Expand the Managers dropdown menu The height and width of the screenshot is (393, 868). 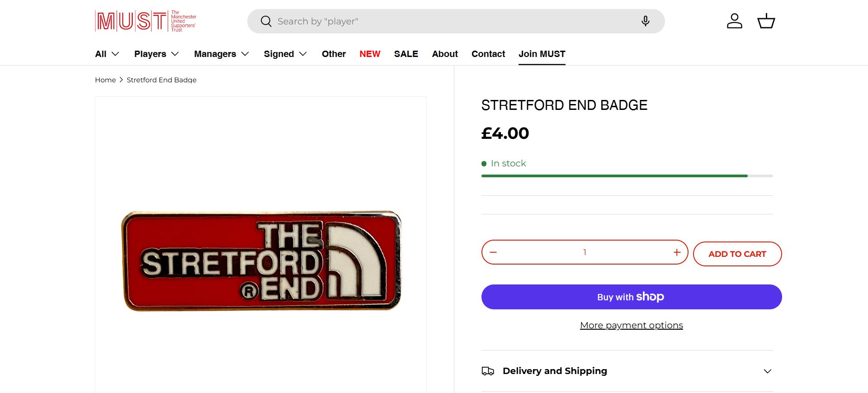click(222, 54)
